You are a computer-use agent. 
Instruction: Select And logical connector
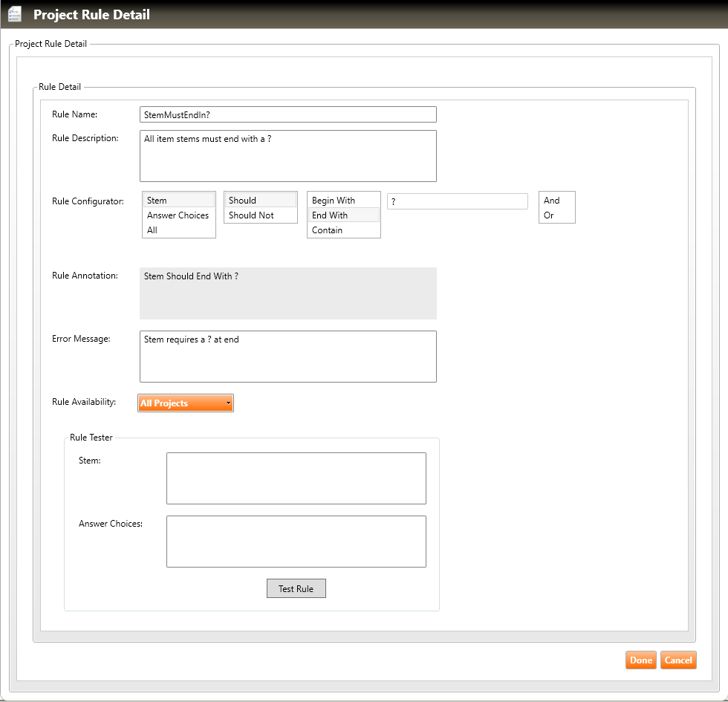[x=556, y=201]
